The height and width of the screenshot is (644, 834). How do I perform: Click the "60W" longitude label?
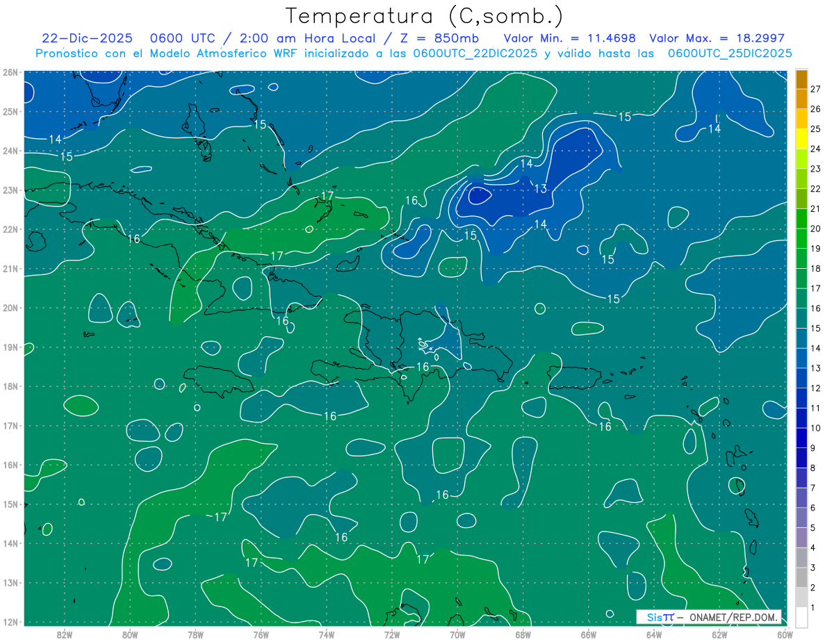[785, 634]
